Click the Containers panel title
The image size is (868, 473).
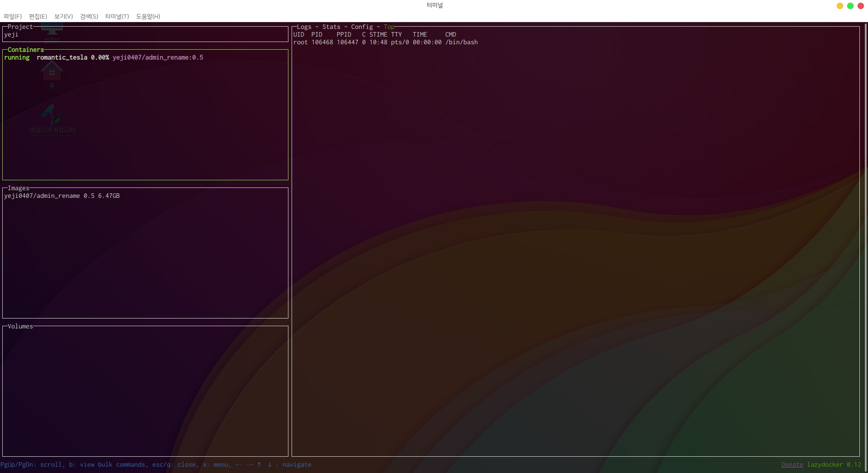coord(26,50)
